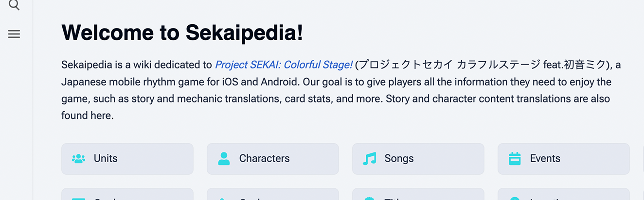Click the cut-off button below Events
The width and height of the screenshot is (644, 200).
[x=564, y=195]
